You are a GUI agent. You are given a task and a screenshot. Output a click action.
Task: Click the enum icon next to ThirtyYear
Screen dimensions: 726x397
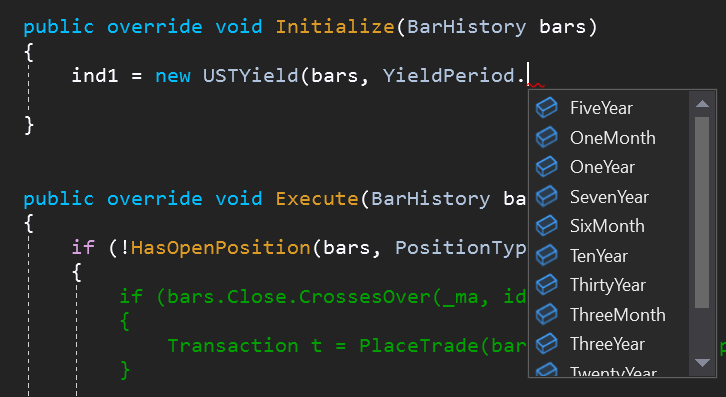click(x=546, y=285)
